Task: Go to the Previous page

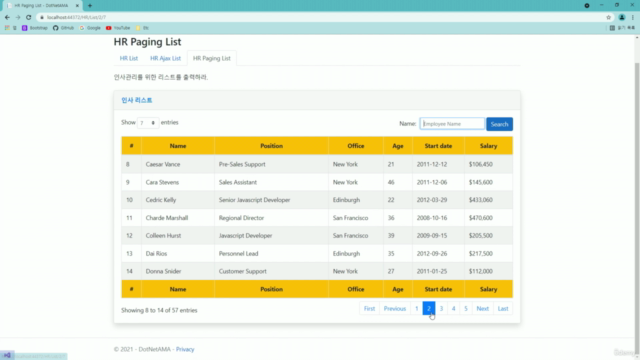Action: coord(395,309)
